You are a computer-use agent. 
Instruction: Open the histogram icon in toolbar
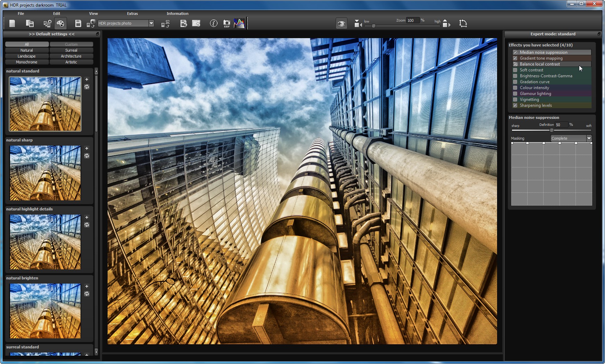[239, 23]
